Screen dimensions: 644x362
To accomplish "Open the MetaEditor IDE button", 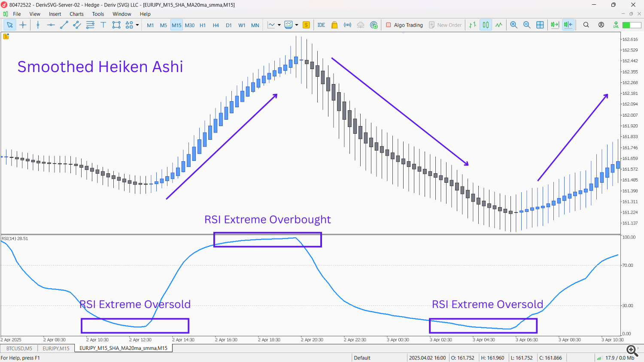I will coord(321,25).
